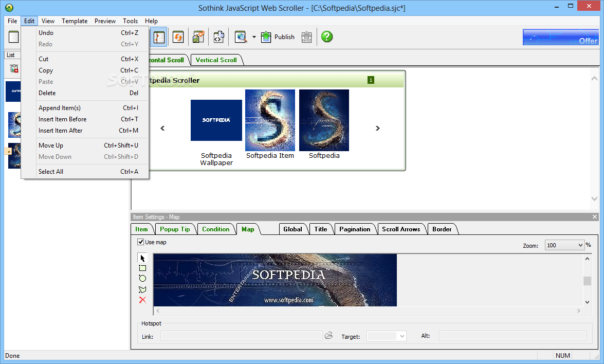Image resolution: width=604 pixels, height=364 pixels.
Task: Select the pointer tool in Map panel
Action: tap(142, 258)
